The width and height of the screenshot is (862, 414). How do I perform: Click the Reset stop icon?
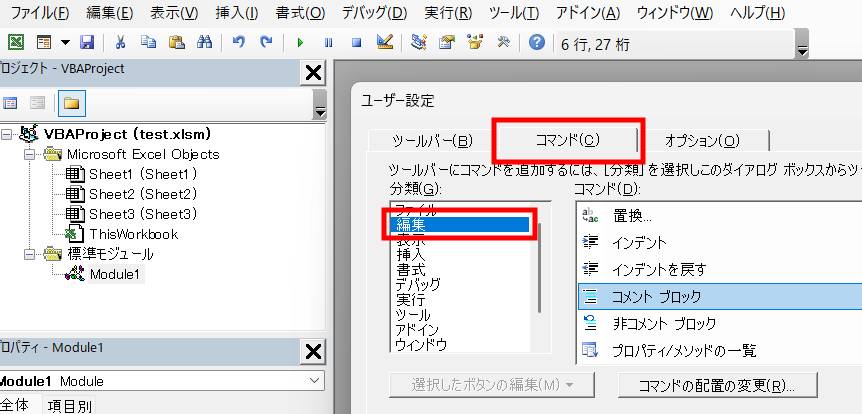[x=356, y=43]
